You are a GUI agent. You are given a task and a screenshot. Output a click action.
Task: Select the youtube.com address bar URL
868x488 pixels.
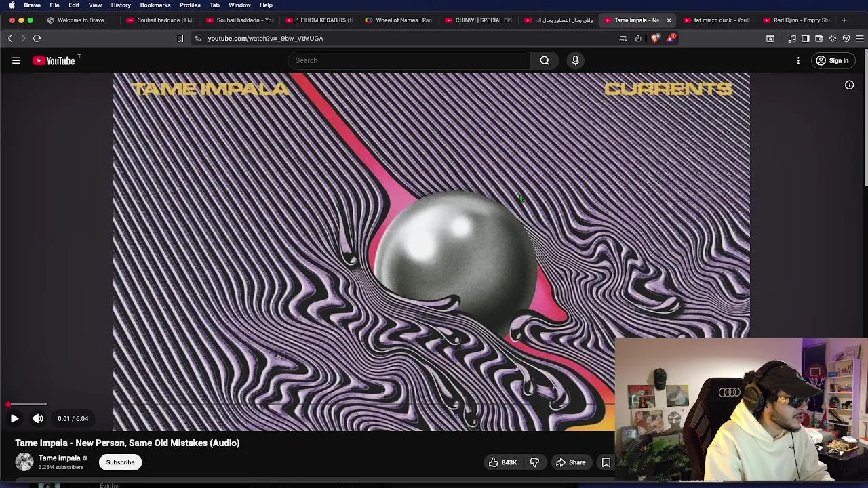(x=265, y=39)
